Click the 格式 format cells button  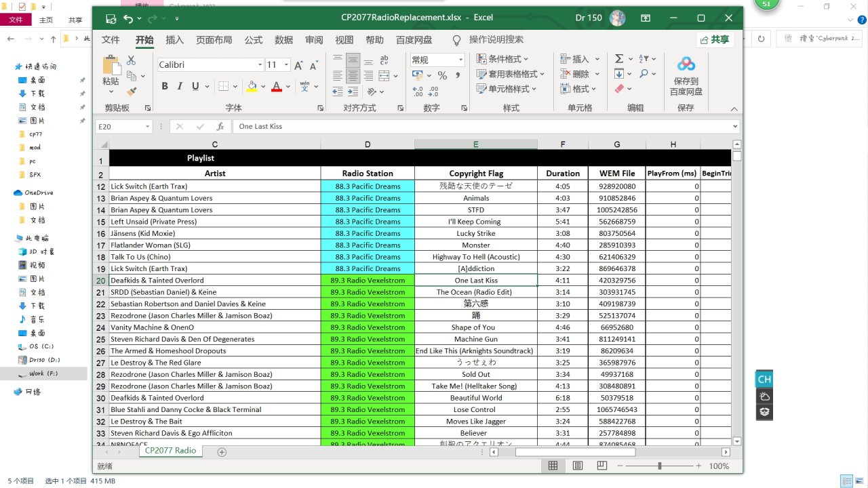(578, 89)
